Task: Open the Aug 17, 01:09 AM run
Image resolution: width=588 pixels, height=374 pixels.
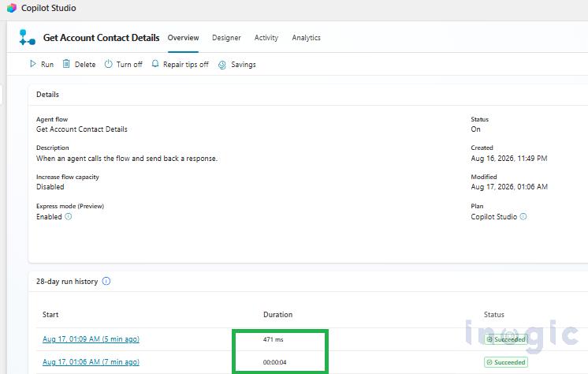Action: point(91,339)
